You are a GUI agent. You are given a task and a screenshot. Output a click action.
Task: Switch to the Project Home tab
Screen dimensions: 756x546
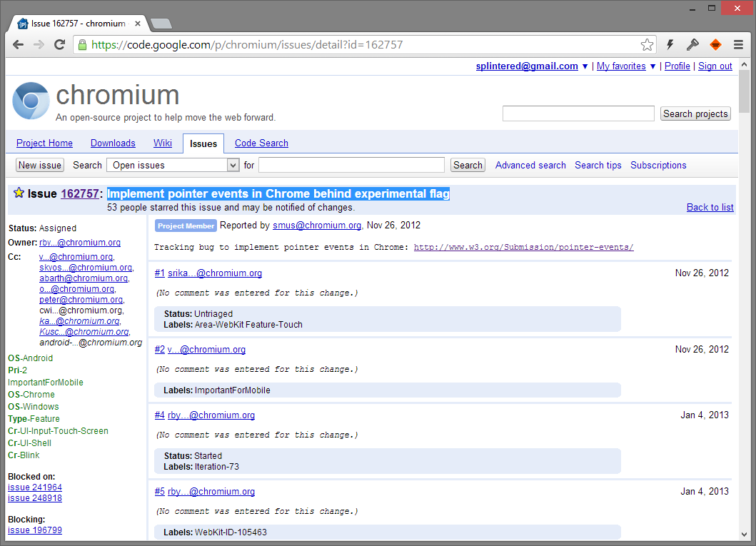point(44,143)
